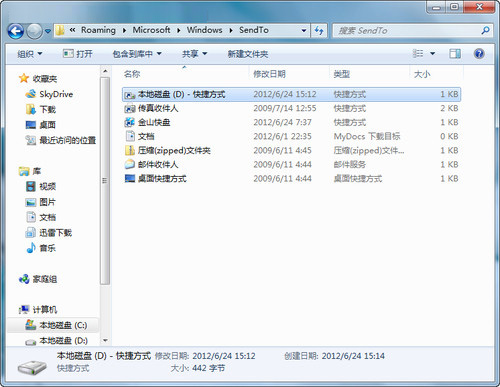This screenshot has height=387, width=500.
Task: Select the 金山快盘 shortcut icon
Action: (130, 122)
